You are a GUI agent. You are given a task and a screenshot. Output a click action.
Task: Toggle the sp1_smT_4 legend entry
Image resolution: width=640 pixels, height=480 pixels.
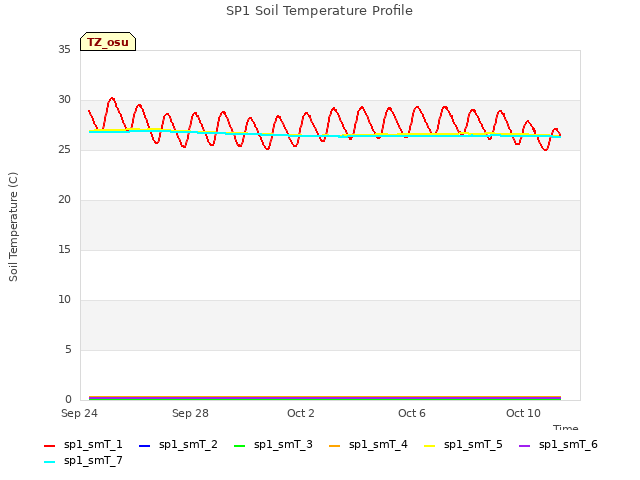368,444
